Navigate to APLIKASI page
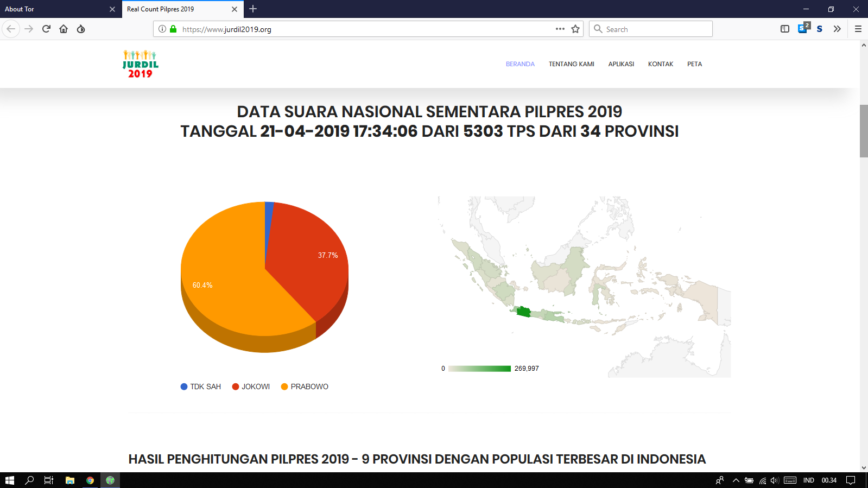 pyautogui.click(x=621, y=64)
